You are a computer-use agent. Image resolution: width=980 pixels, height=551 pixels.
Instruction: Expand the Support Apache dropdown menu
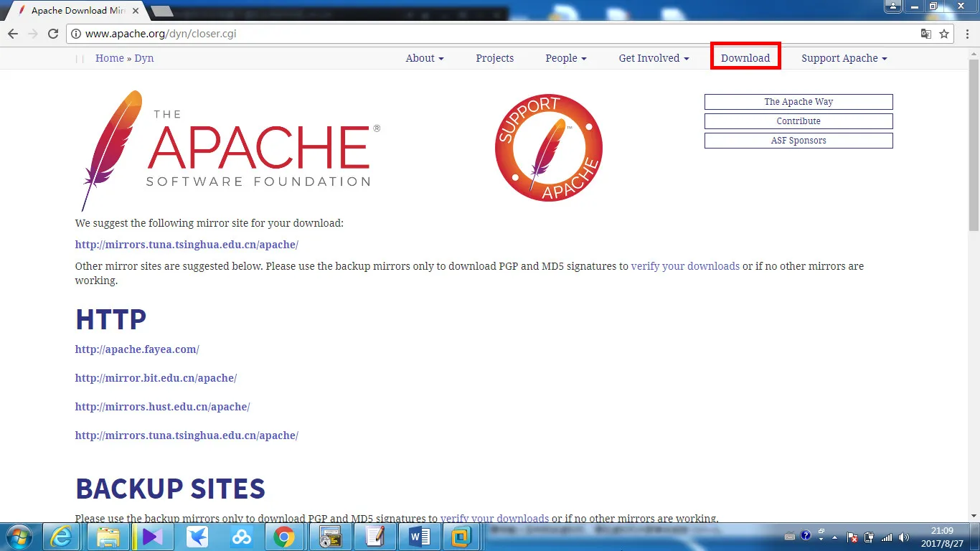click(844, 58)
